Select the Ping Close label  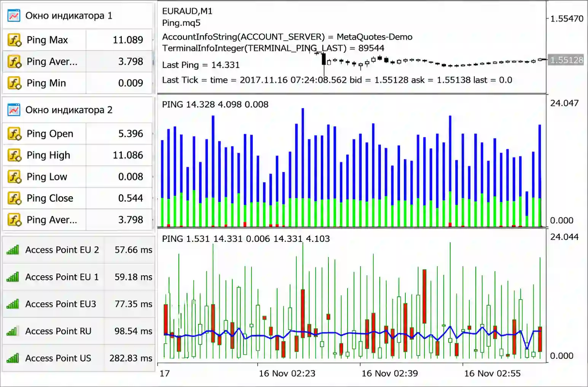50,198
